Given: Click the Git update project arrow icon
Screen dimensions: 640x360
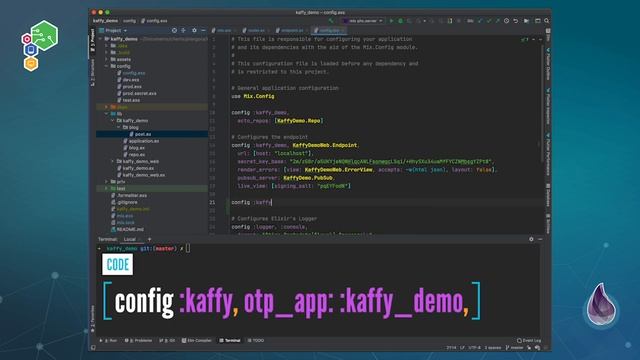Looking at the screenshot, I should [480, 20].
